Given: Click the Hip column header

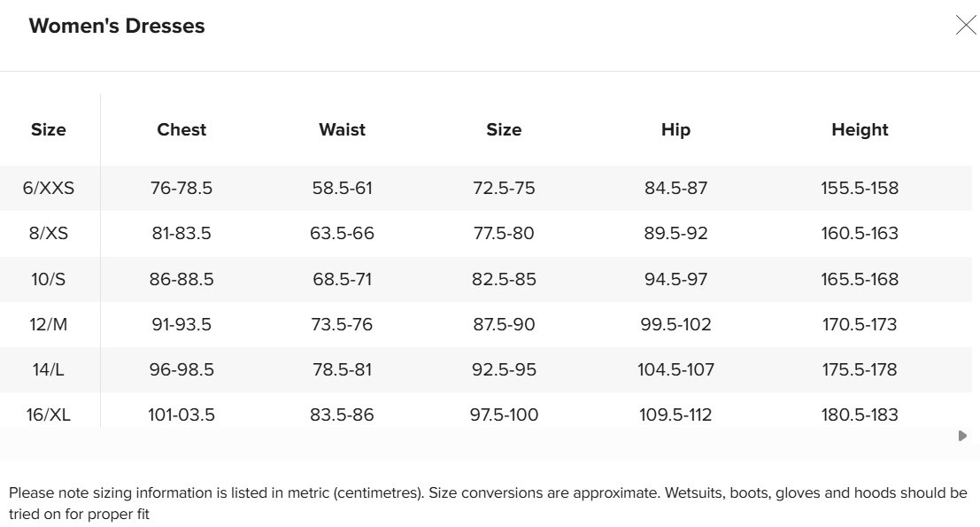Looking at the screenshot, I should (x=675, y=129).
